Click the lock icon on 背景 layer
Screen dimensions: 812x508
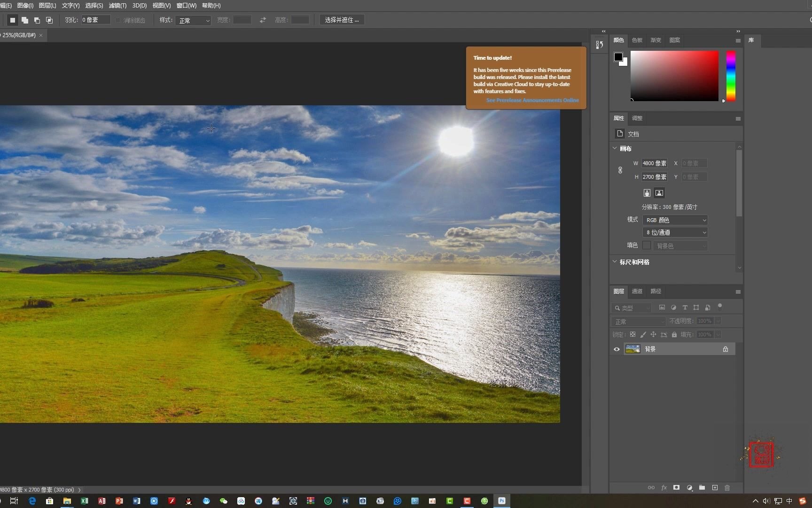coord(726,349)
